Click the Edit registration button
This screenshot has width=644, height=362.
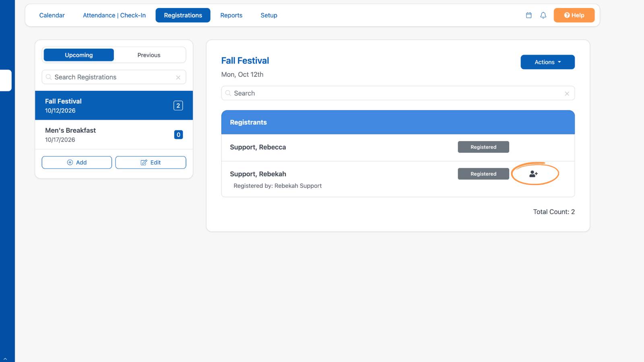pos(151,162)
